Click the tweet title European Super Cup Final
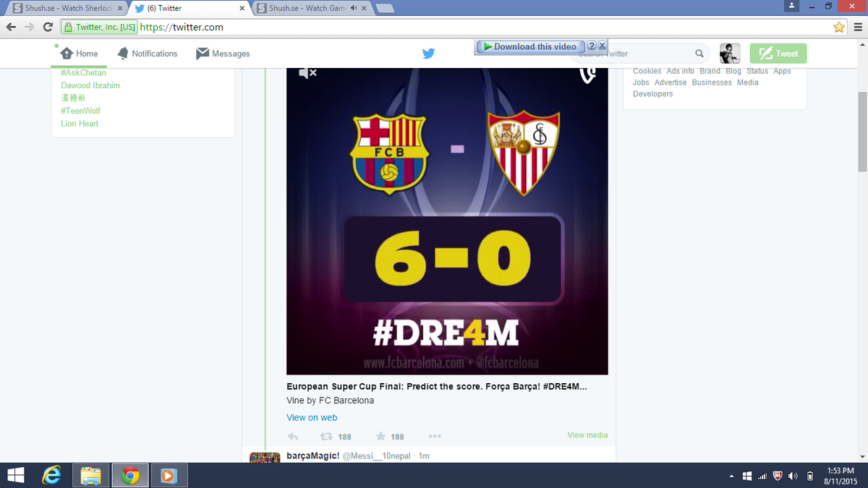 [x=436, y=387]
